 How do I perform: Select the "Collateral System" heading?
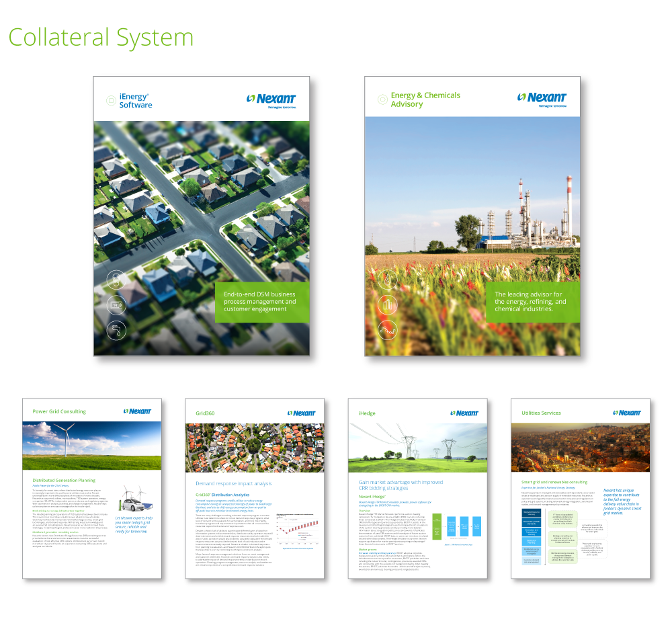coord(101,38)
